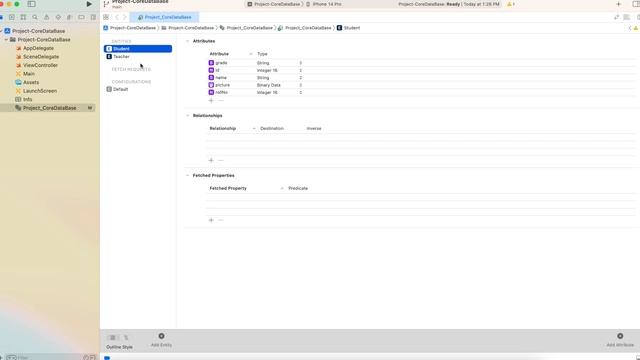Open ViewController file in navigator

(x=40, y=65)
